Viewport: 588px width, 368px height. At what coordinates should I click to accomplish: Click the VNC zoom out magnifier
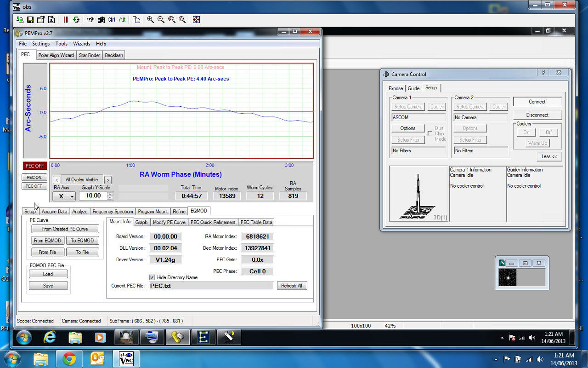coord(161,20)
